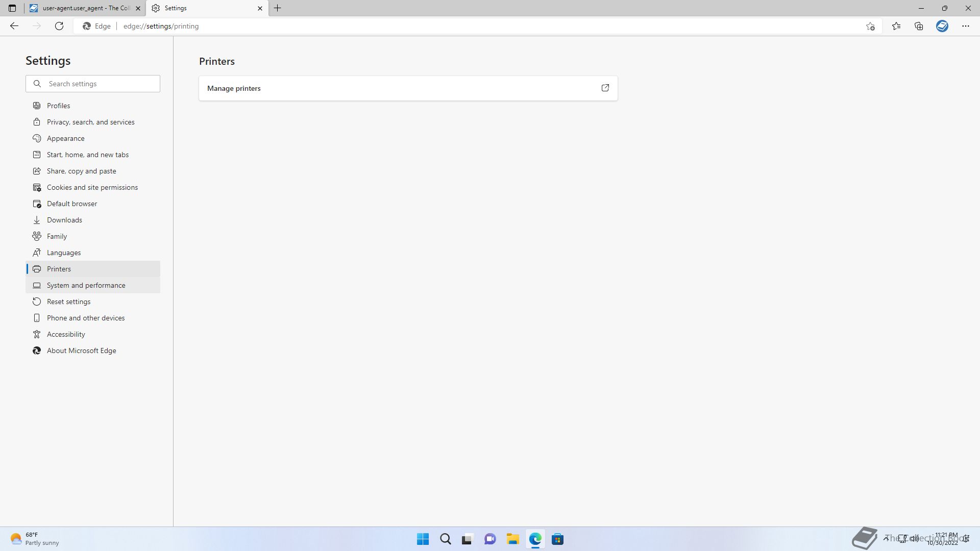
Task: Switch to the user-agent.user_agent tab
Action: [84, 8]
